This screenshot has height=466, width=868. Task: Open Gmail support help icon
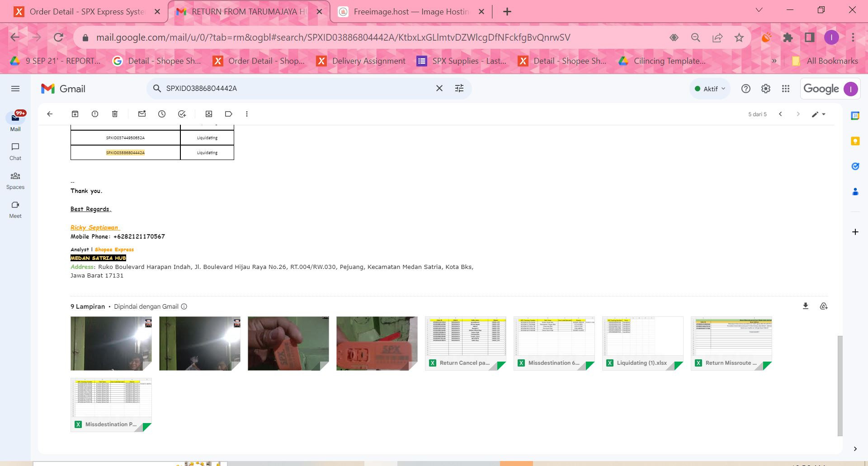[746, 89]
